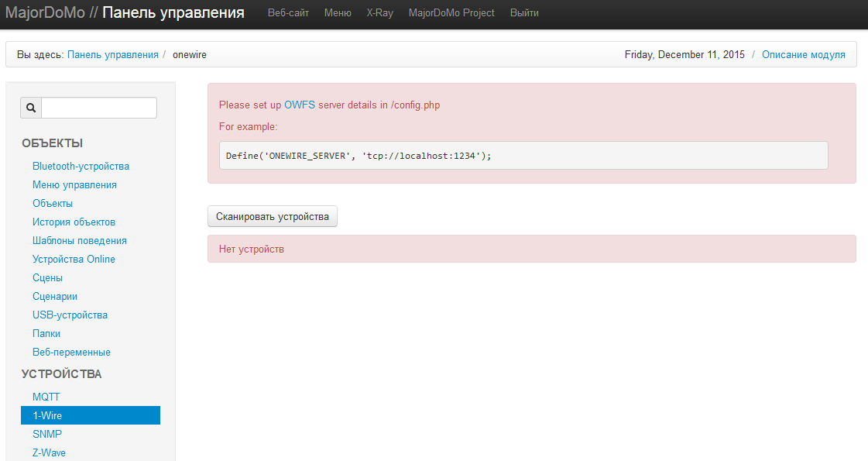
Task: Select Шаблоны поведения in sidebar
Action: pyautogui.click(x=80, y=241)
